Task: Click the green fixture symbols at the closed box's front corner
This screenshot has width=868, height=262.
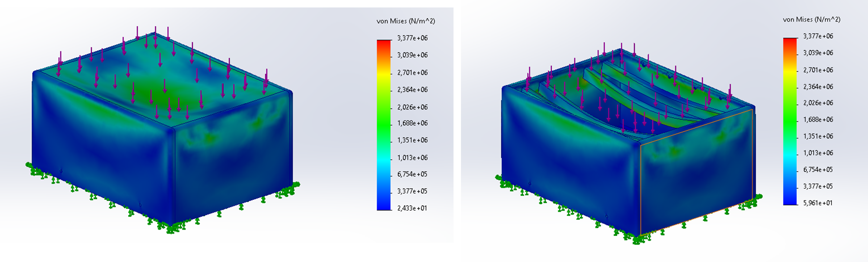Action: pyautogui.click(x=171, y=229)
